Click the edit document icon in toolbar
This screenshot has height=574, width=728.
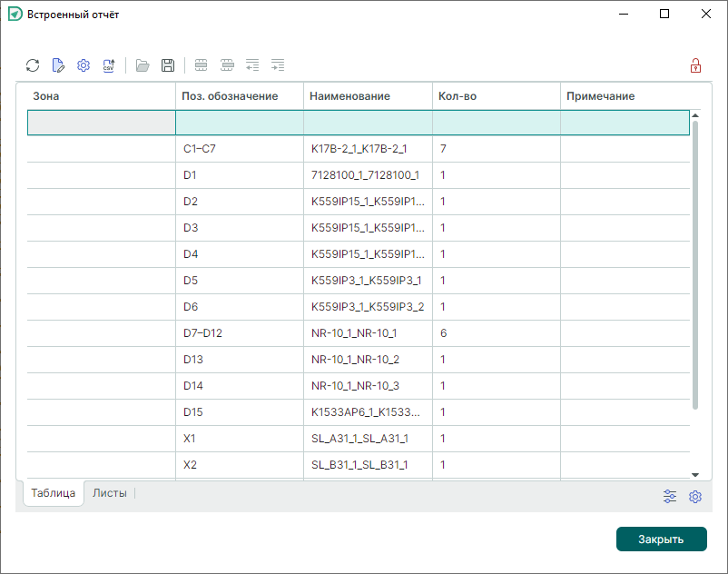(x=58, y=65)
